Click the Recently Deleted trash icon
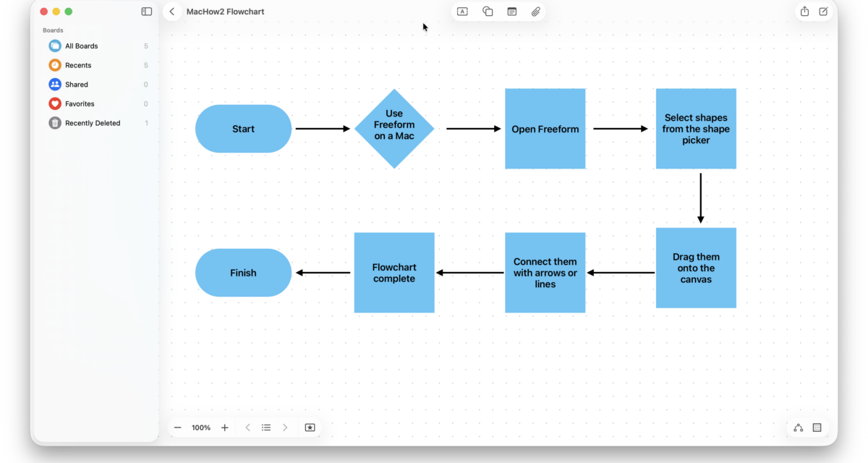This screenshot has height=463, width=868. pos(55,123)
